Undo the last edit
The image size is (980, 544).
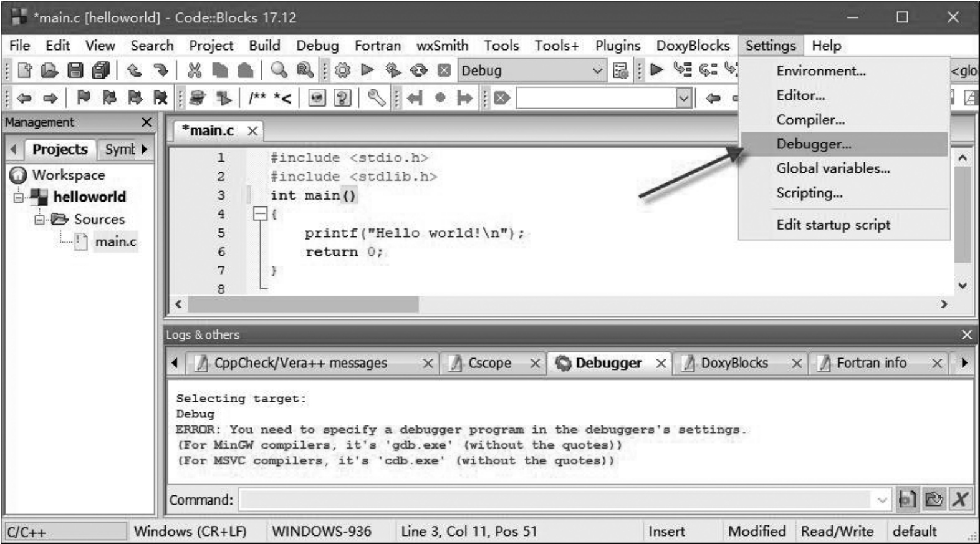coord(134,70)
